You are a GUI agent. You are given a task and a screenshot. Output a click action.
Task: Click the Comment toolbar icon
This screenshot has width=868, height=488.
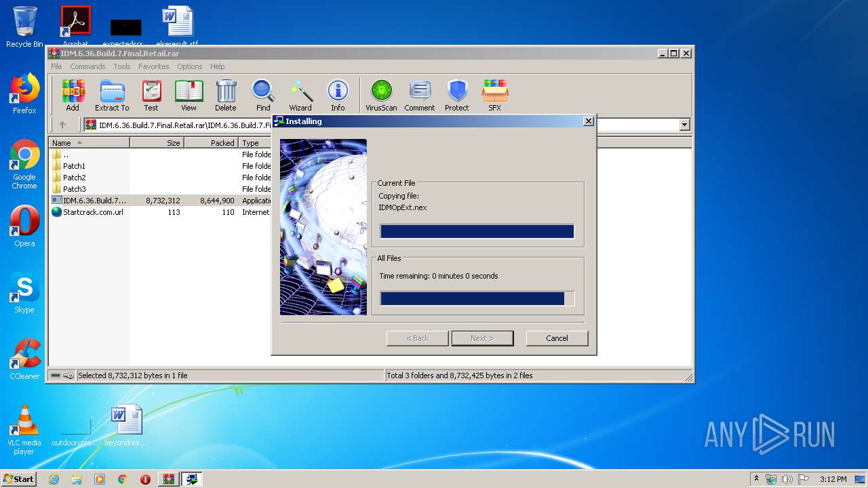click(420, 95)
